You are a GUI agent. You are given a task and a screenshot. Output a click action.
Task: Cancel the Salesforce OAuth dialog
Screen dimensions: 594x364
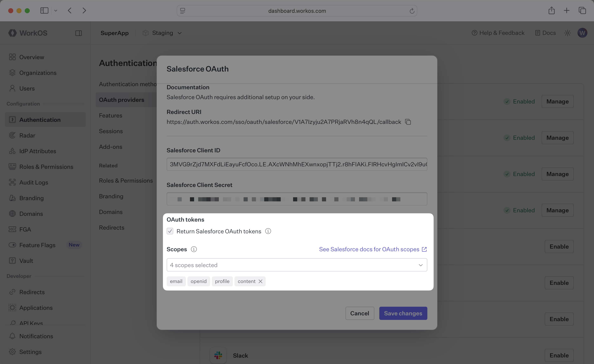359,313
